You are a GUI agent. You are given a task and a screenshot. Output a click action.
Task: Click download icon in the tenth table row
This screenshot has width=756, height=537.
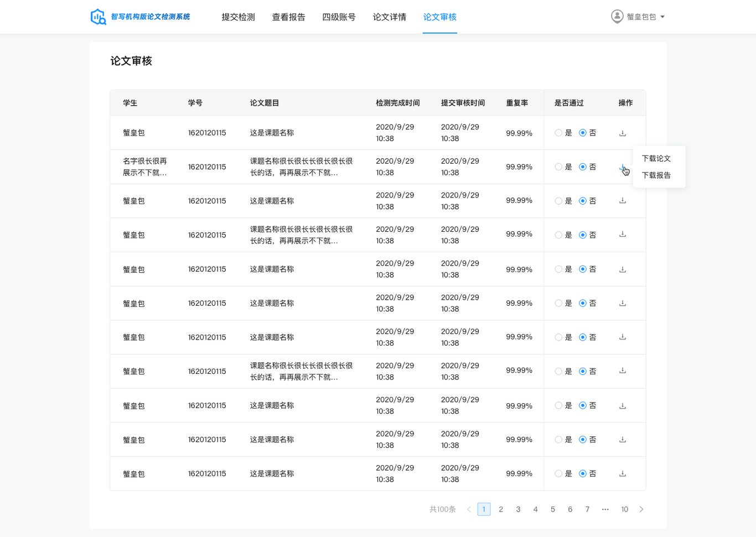(x=623, y=440)
